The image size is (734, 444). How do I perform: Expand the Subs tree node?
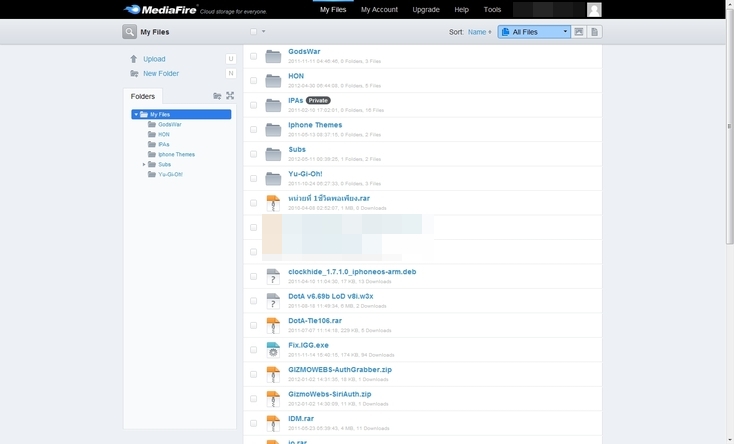pyautogui.click(x=144, y=164)
